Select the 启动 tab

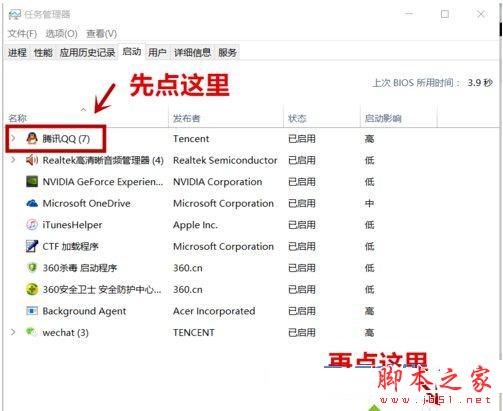click(x=132, y=52)
